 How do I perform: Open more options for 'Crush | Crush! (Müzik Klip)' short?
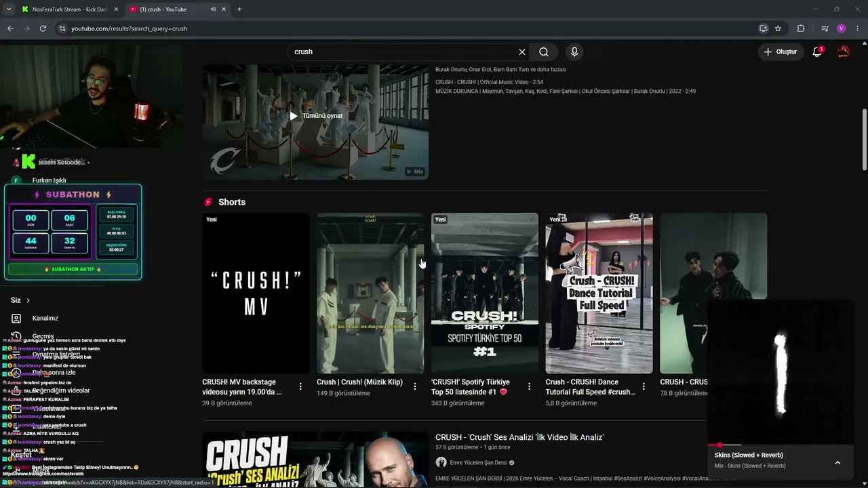(x=415, y=386)
